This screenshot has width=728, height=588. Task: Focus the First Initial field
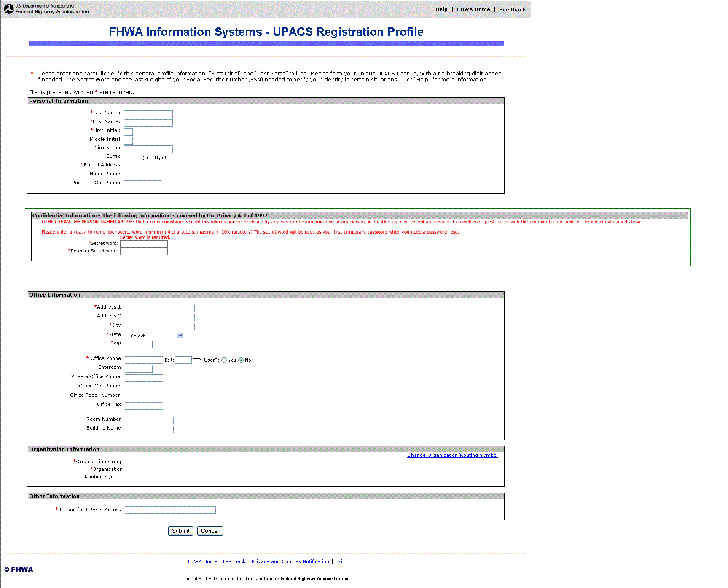pos(129,132)
